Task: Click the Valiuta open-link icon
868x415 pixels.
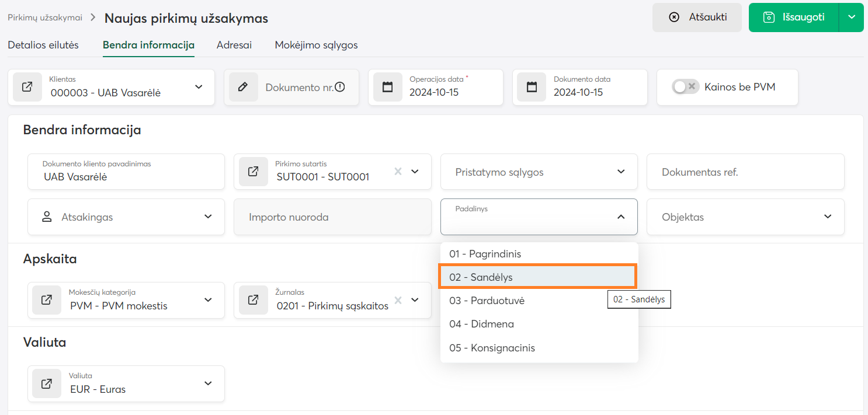Action: [x=47, y=383]
